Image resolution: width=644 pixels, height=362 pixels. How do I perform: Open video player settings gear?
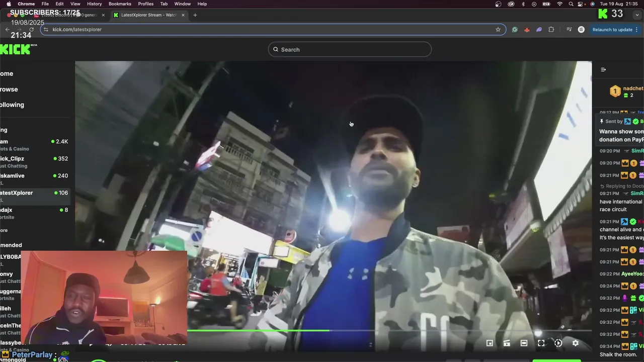tap(575, 343)
